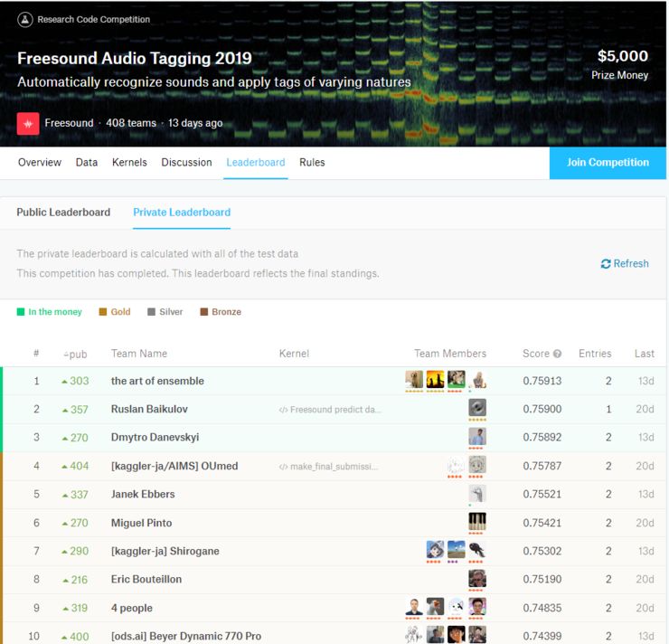Click score value 0.74835
Viewport: 669px width, 644px height.
(542, 608)
